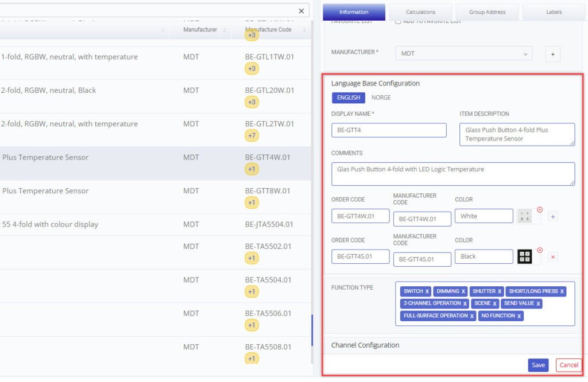588x382 pixels.
Task: Clear the search field with X icon
Action: tap(301, 11)
